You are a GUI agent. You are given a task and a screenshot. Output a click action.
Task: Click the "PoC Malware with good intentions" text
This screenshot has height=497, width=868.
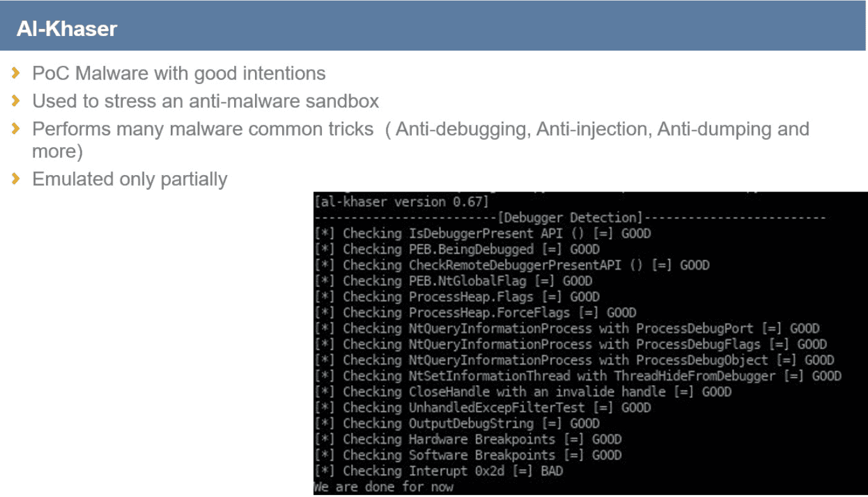(x=178, y=73)
